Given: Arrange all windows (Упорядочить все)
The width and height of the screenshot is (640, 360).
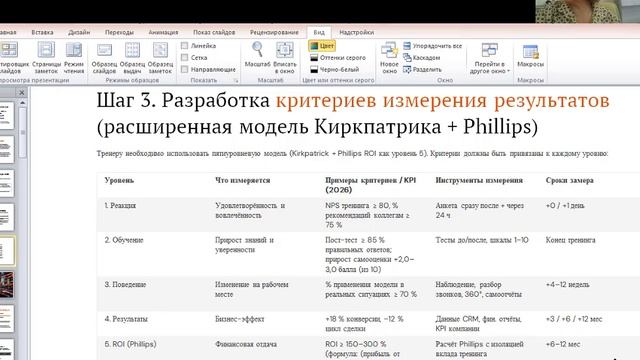Looking at the screenshot, I should (433, 46).
